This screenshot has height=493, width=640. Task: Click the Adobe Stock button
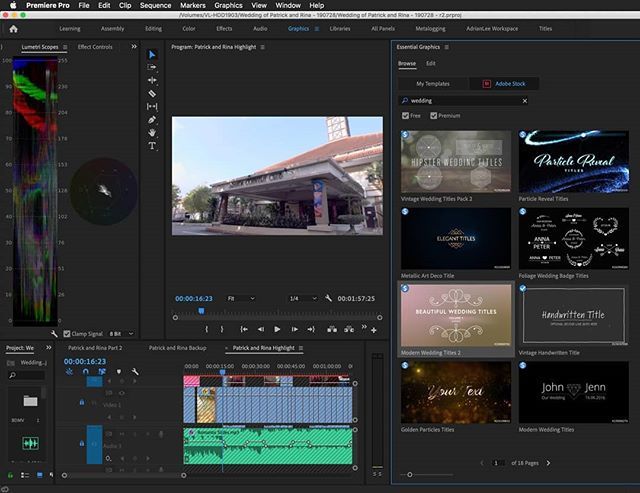(x=504, y=84)
